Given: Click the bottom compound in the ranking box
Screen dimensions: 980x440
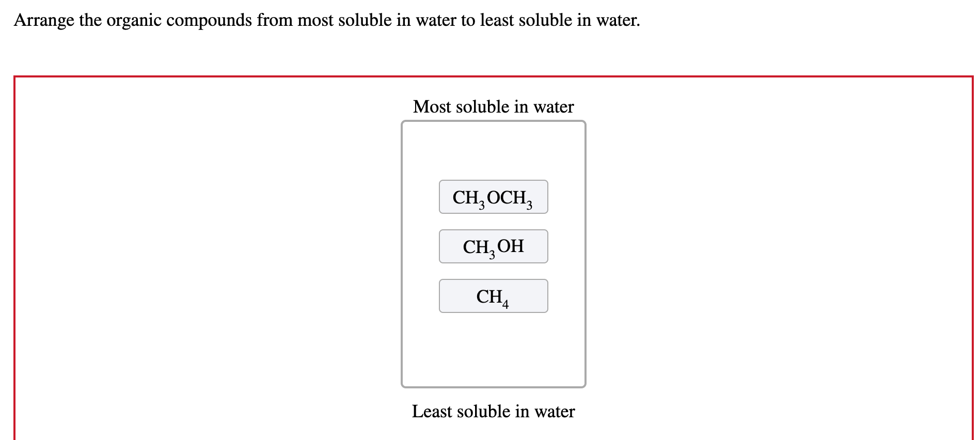Looking at the screenshot, I should click(493, 295).
